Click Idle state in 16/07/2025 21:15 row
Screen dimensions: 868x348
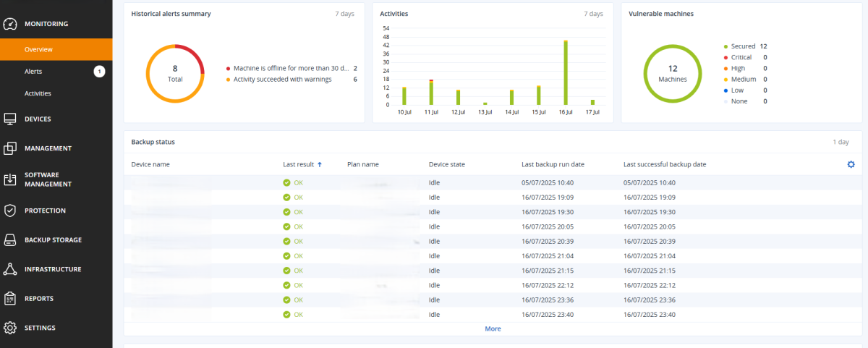click(434, 271)
